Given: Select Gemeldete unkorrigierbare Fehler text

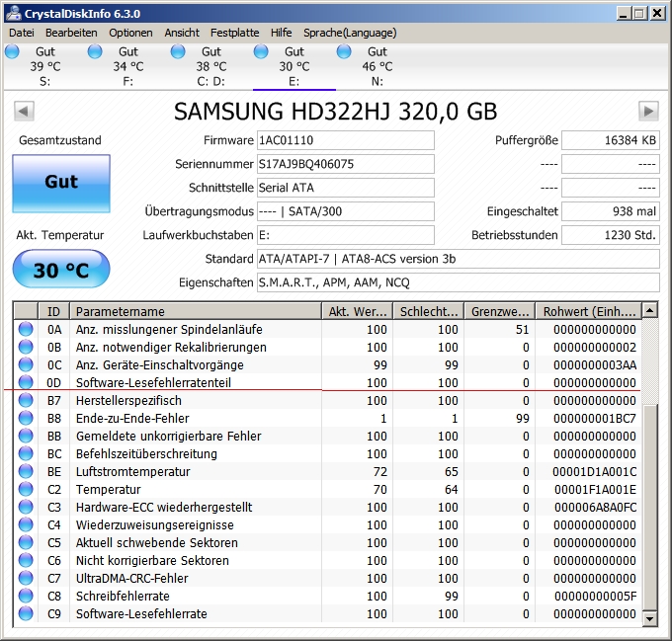Looking at the screenshot, I should tap(168, 436).
